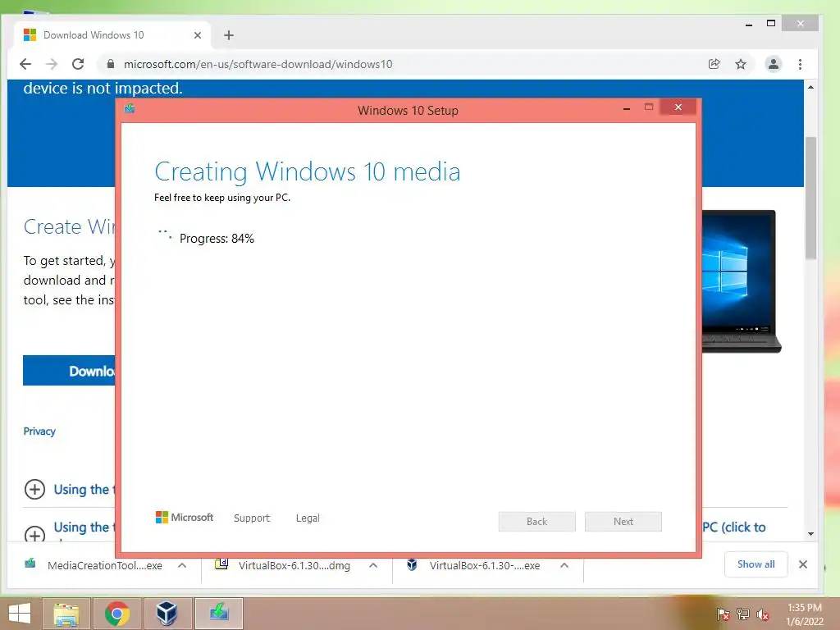
Task: Click the network tray icon
Action: [743, 614]
